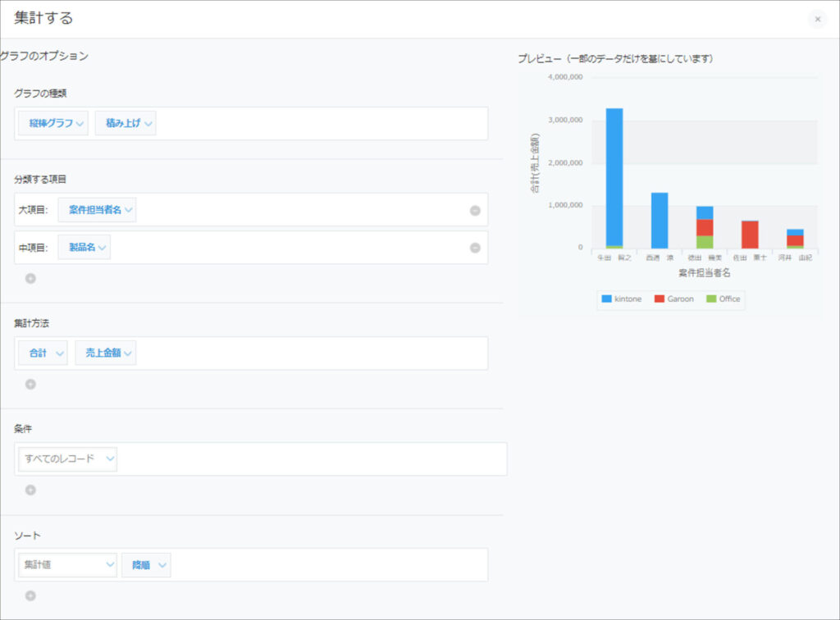840x620 pixels.
Task: Click the 集計方法 section label
Action: (x=32, y=323)
